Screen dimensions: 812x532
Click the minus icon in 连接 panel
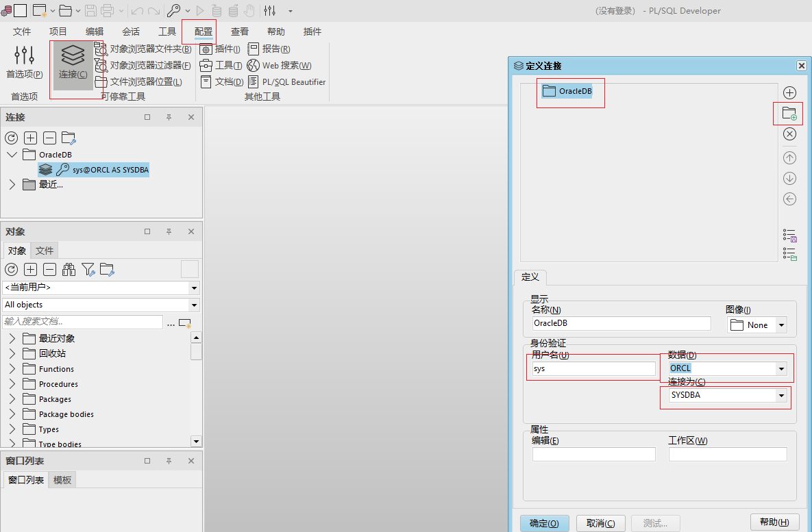point(50,138)
